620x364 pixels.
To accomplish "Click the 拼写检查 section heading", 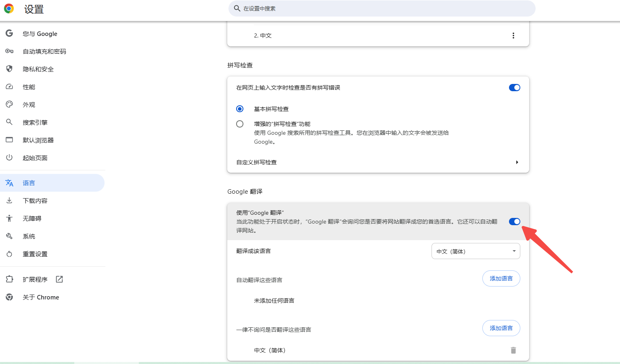I will click(x=240, y=65).
